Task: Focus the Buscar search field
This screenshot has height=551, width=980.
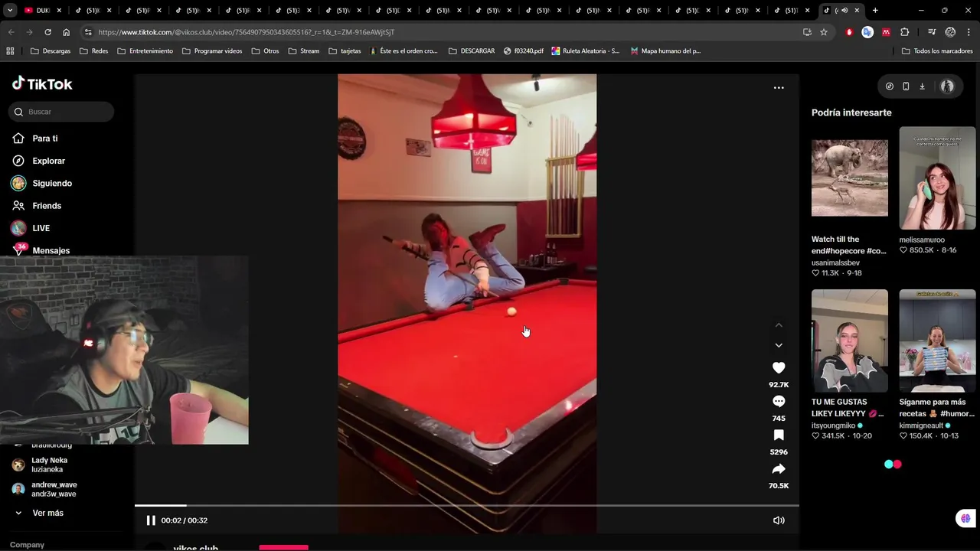Action: pos(61,112)
